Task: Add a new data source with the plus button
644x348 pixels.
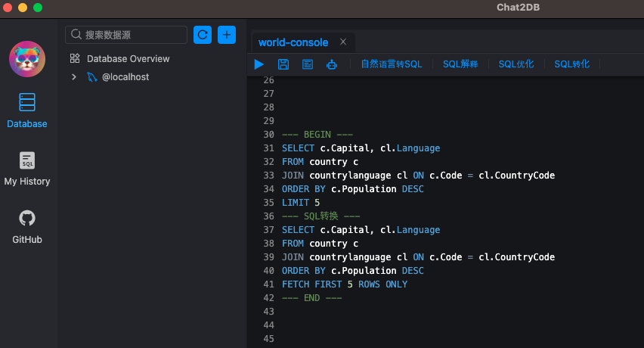Action: [x=227, y=35]
